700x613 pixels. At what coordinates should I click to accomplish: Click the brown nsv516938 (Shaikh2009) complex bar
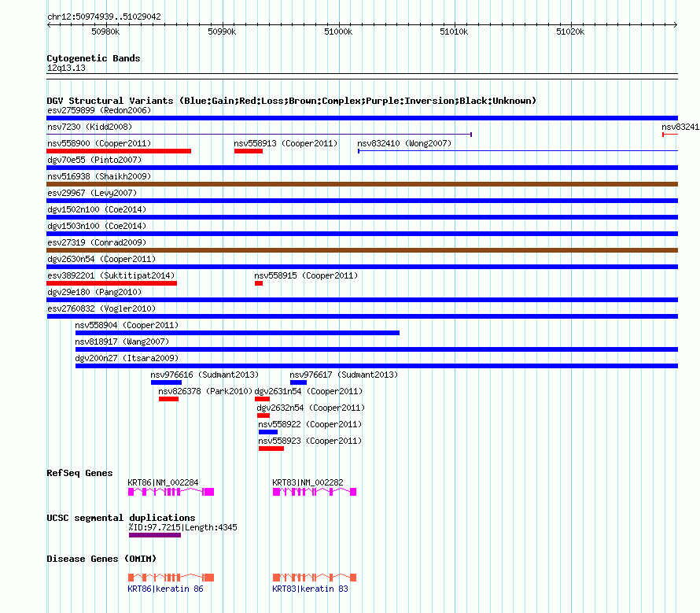(363, 184)
